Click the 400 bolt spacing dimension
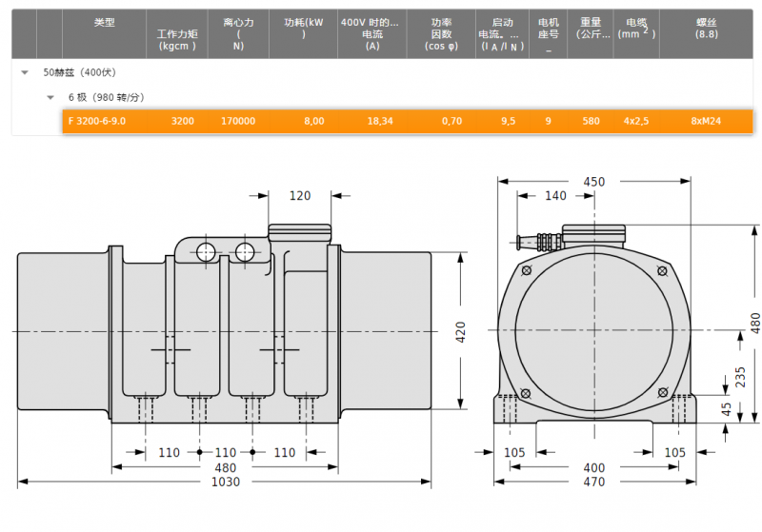The height and width of the screenshot is (532, 762). coord(593,468)
